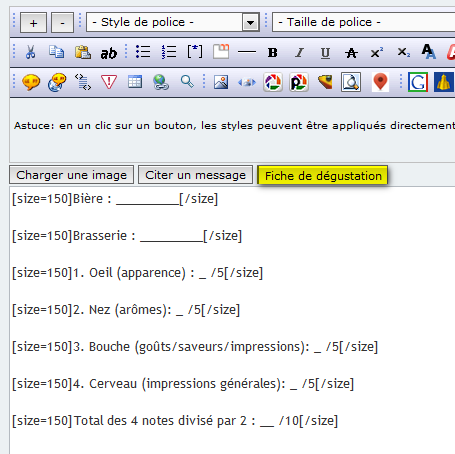This screenshot has height=454, width=455.
Task: Apply Bold formatting
Action: 273,52
